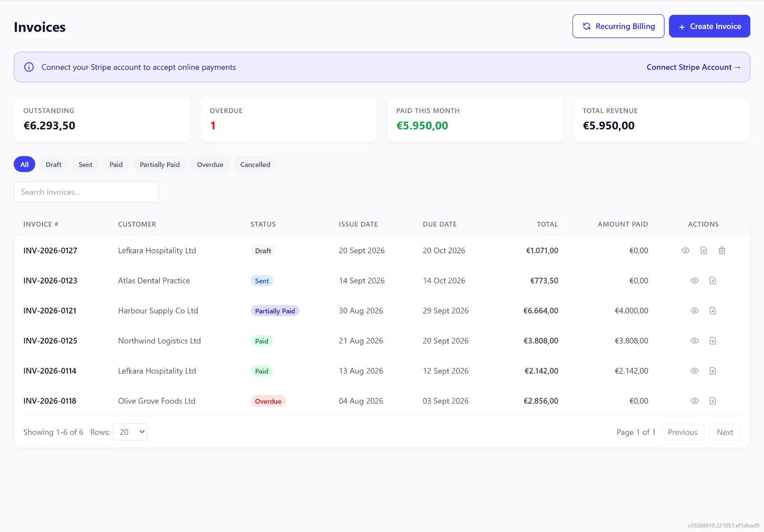Download invoice INV-2026-0114 file icon

click(x=712, y=371)
